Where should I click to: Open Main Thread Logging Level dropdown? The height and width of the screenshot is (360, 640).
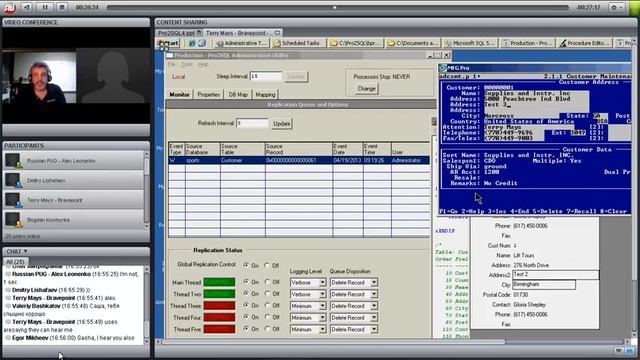coord(322,282)
